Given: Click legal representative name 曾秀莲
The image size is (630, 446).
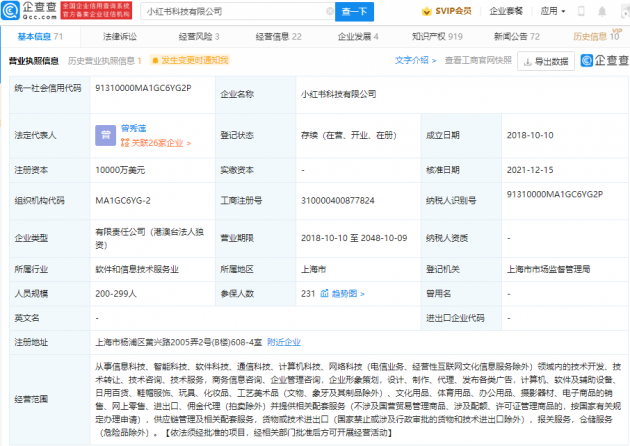Looking at the screenshot, I should [x=134, y=128].
